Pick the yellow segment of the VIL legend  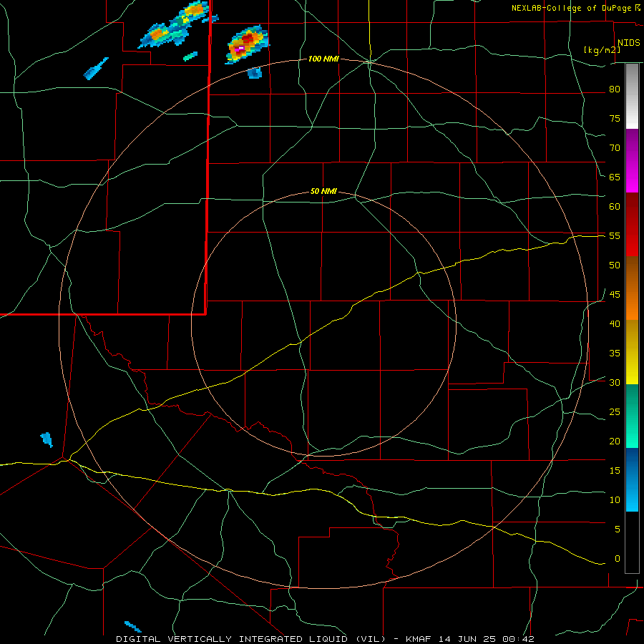point(632,352)
